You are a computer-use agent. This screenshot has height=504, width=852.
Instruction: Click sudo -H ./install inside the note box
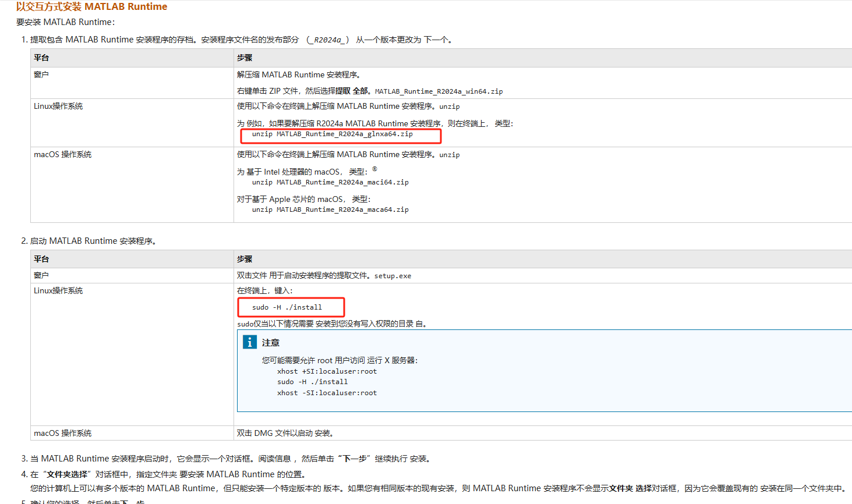pyautogui.click(x=312, y=382)
